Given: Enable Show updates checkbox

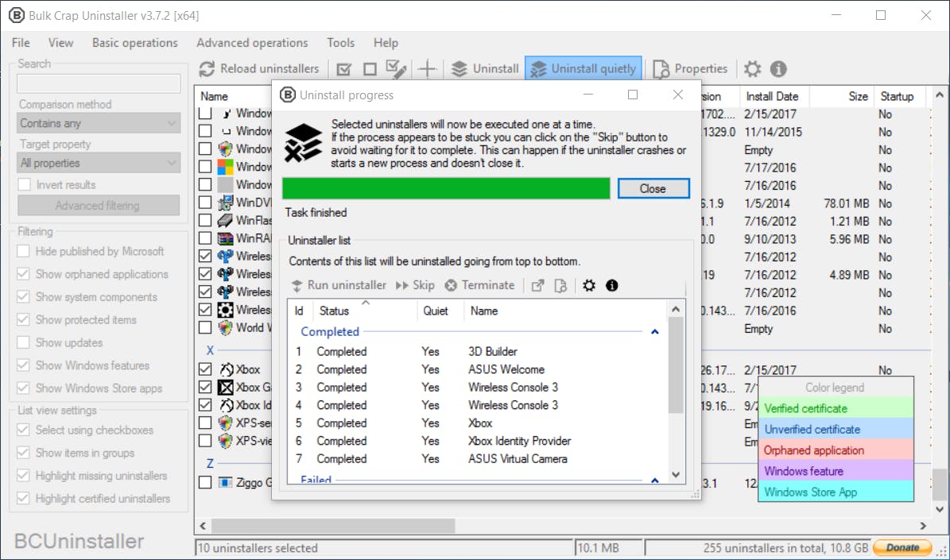Looking at the screenshot, I should click(23, 342).
